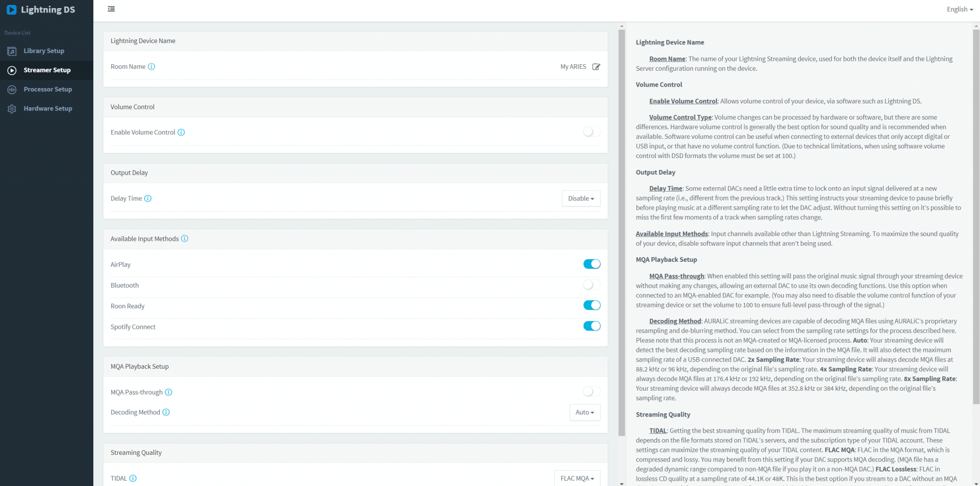Enable the MQA Pass-through toggle
980x486 pixels.
pos(592,392)
